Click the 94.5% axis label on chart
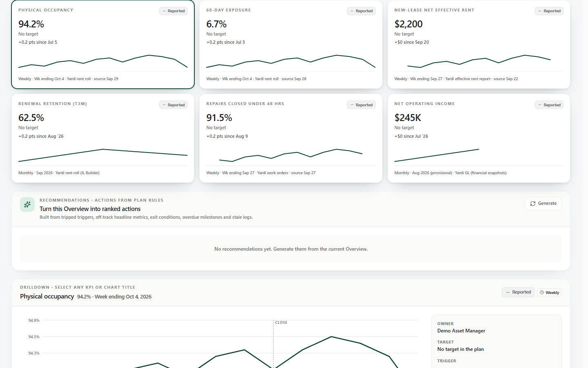This screenshot has height=368, width=588. pyautogui.click(x=34, y=337)
